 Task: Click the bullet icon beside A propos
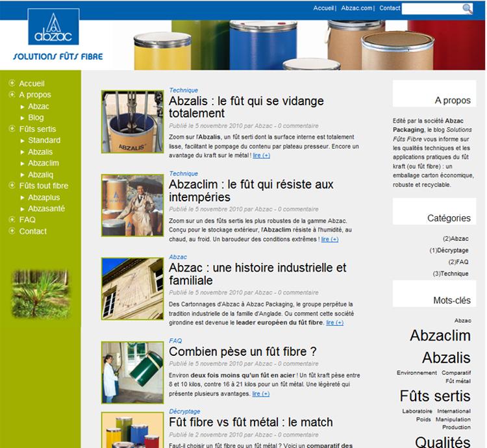tap(12, 94)
